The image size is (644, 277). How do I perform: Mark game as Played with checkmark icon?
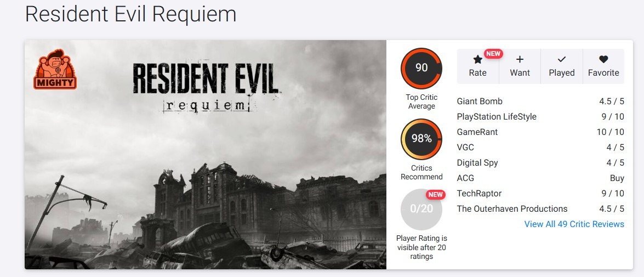tap(561, 60)
